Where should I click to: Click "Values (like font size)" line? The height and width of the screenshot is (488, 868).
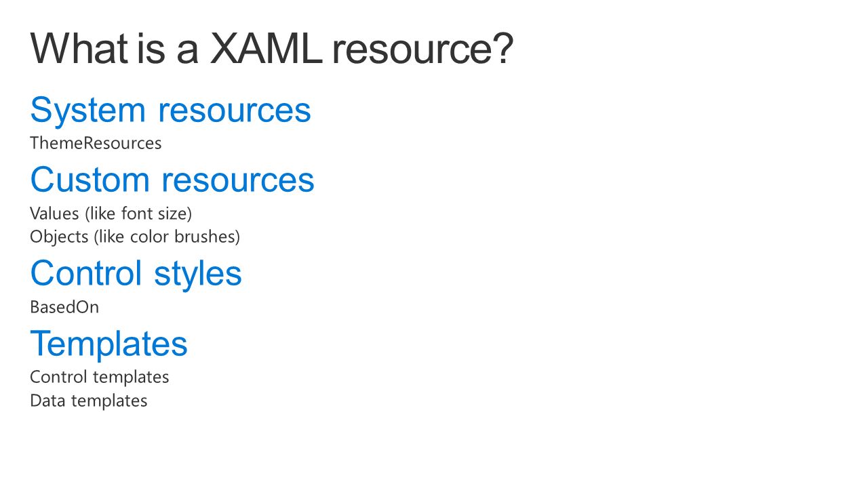(111, 214)
